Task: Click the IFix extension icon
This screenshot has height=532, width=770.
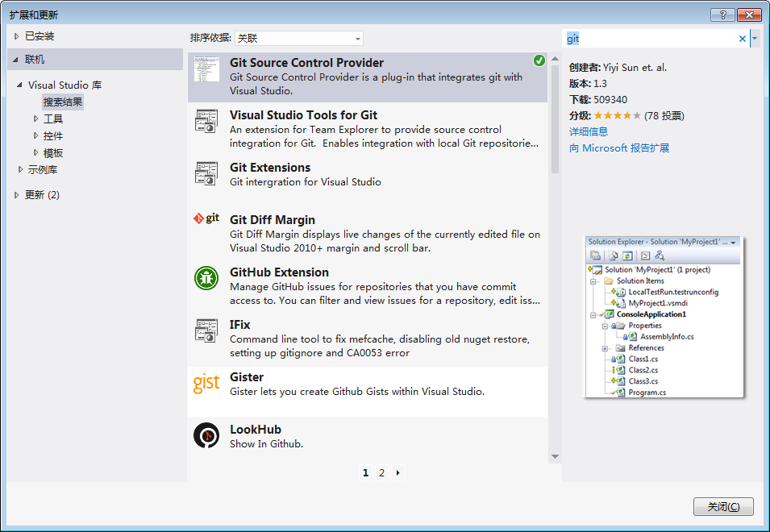Action: (x=206, y=330)
